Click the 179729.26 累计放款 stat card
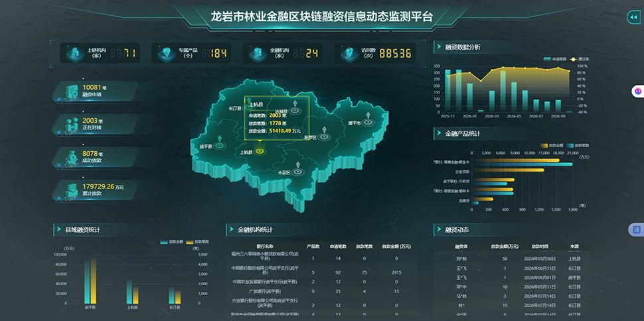Image resolution: width=644 pixels, height=321 pixels. coord(96,190)
